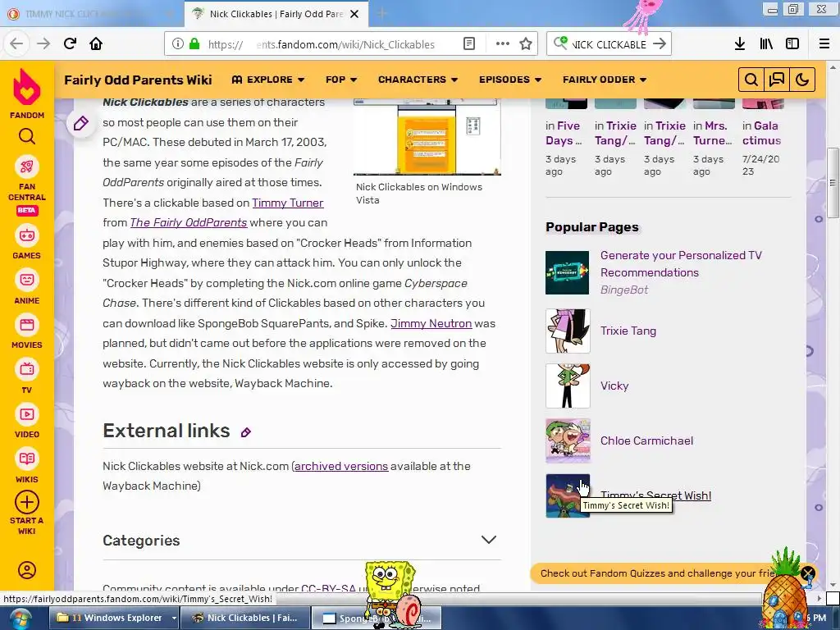Open Vicky popular page link
Image resolution: width=840 pixels, height=630 pixels.
pyautogui.click(x=614, y=386)
